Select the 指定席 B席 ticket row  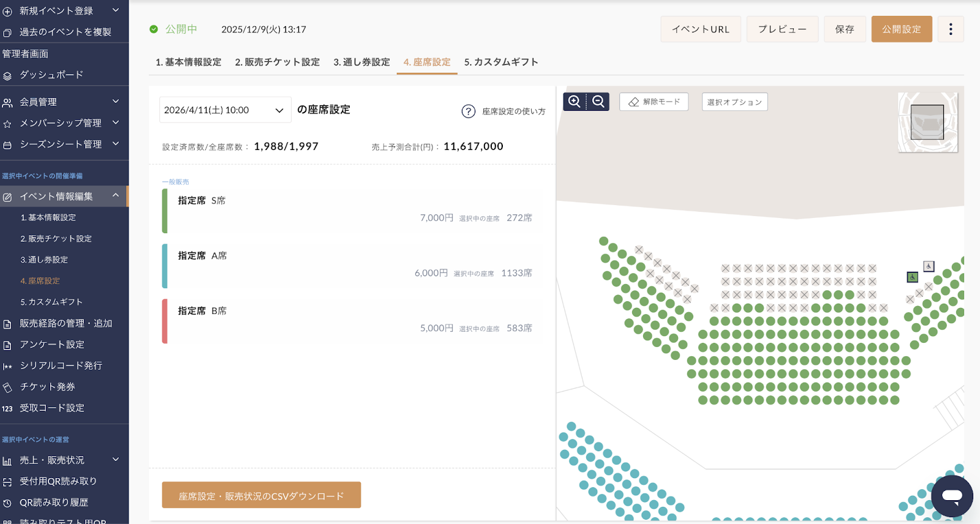pos(352,320)
